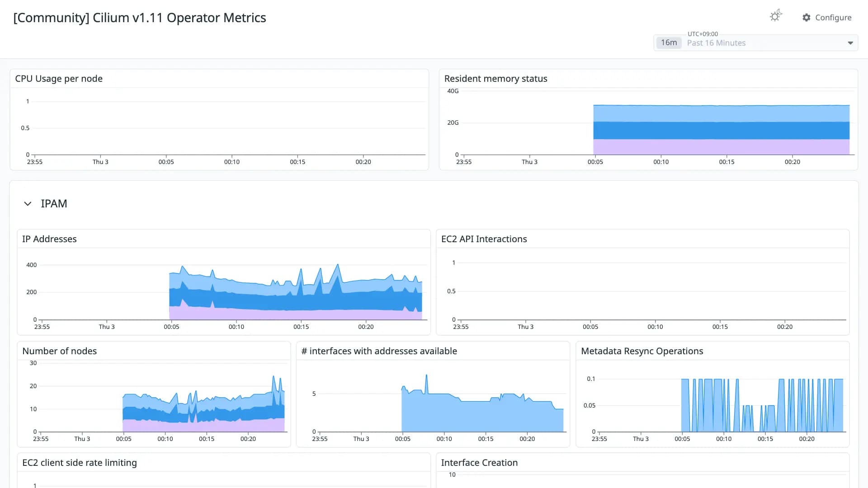This screenshot has width=868, height=488.
Task: Click EC2 client side rate limiting title
Action: 79,463
